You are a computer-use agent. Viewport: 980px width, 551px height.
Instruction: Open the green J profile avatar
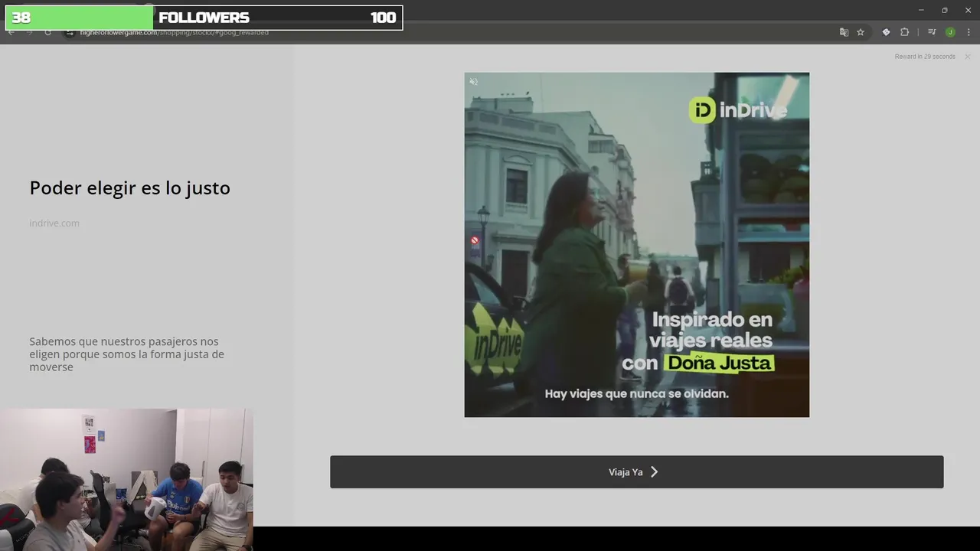coord(950,32)
